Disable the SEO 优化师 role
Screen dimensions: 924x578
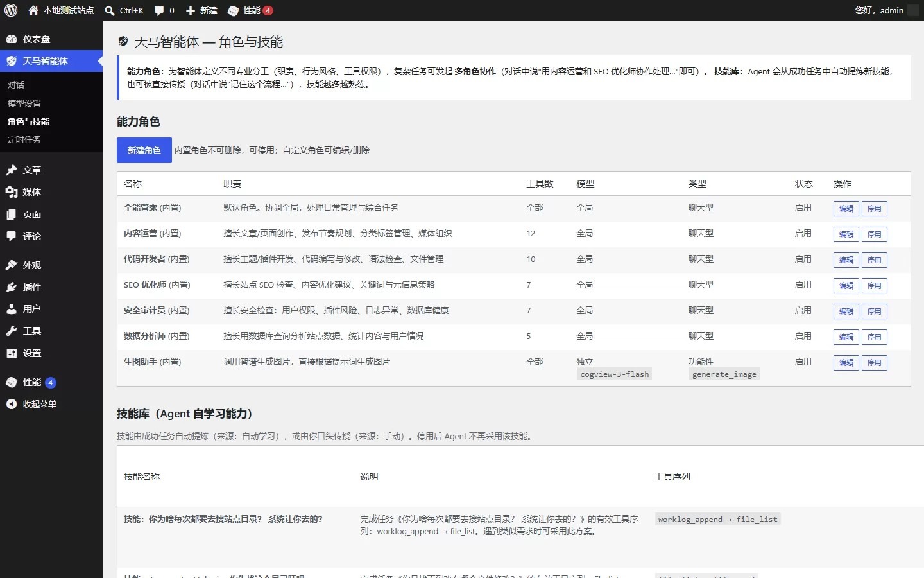(x=875, y=286)
